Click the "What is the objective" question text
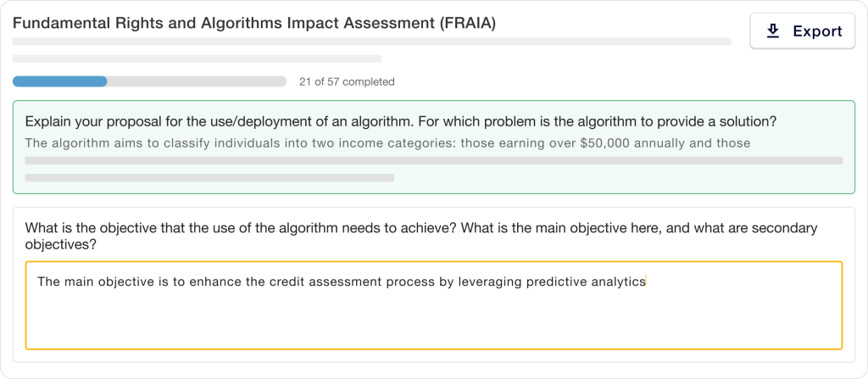The height and width of the screenshot is (379, 868). coord(421,236)
